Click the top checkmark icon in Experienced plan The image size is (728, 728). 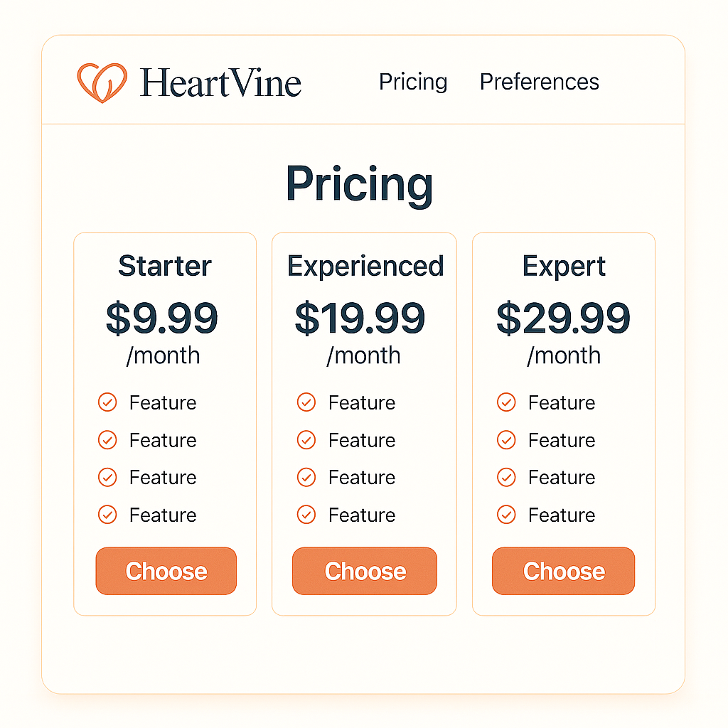pos(306,402)
